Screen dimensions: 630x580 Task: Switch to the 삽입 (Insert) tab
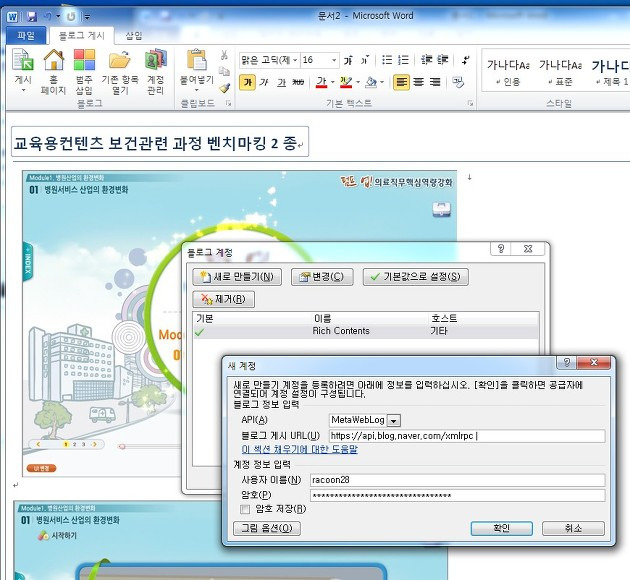click(x=134, y=36)
